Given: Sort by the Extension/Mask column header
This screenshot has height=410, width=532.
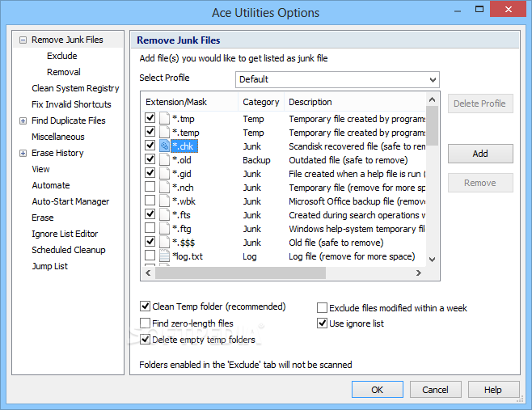Looking at the screenshot, I should (x=189, y=102).
